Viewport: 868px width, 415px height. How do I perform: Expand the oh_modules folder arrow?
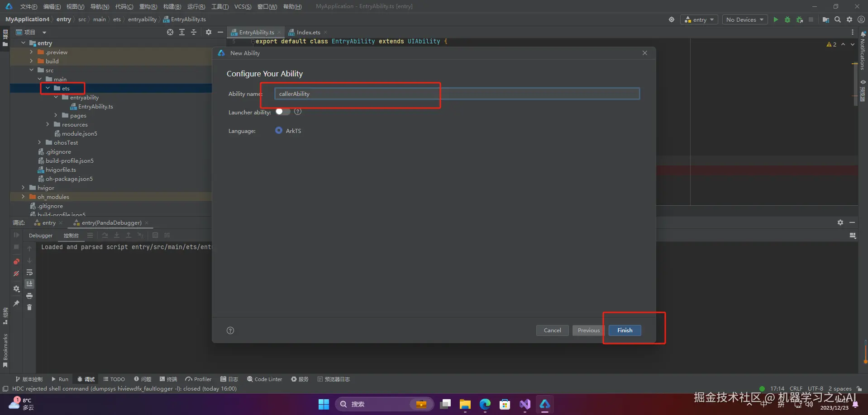tap(23, 197)
